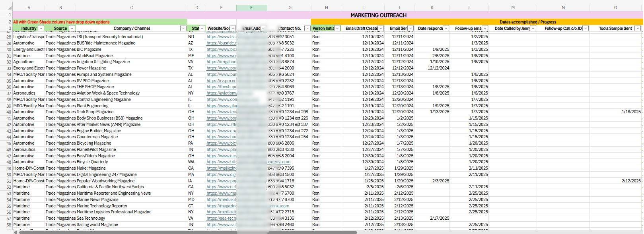Open the Industry column filter dropdown

(x=41, y=28)
